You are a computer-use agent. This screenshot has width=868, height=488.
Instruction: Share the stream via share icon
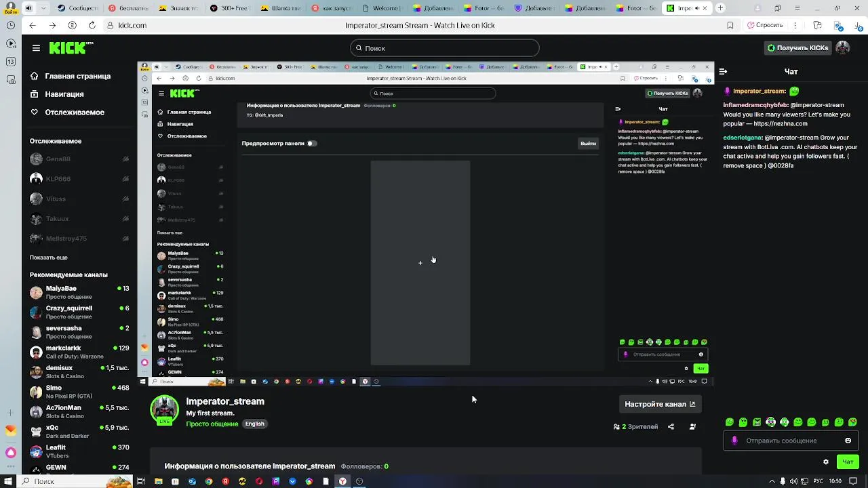[671, 426]
